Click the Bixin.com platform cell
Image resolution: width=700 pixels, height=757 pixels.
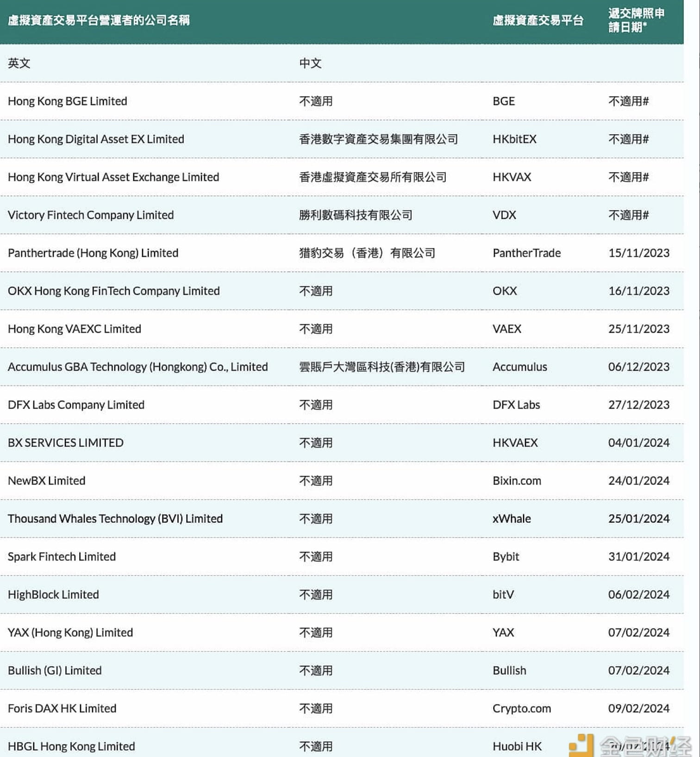[517, 481]
